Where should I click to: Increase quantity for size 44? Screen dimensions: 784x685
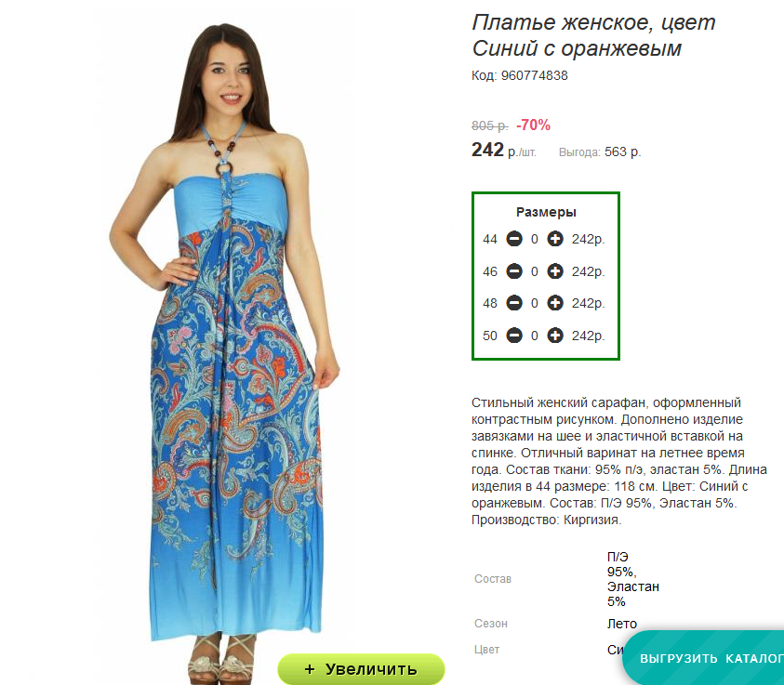(554, 239)
